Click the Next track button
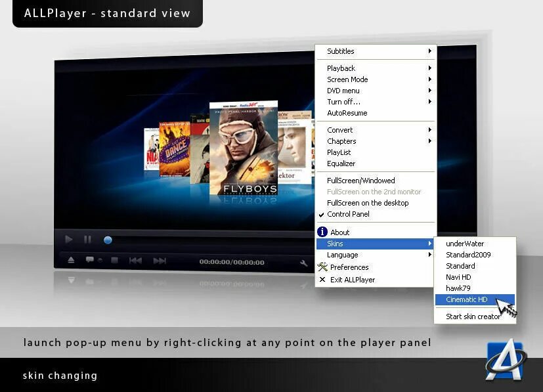Viewport: 543px width, 392px height. tap(160, 261)
